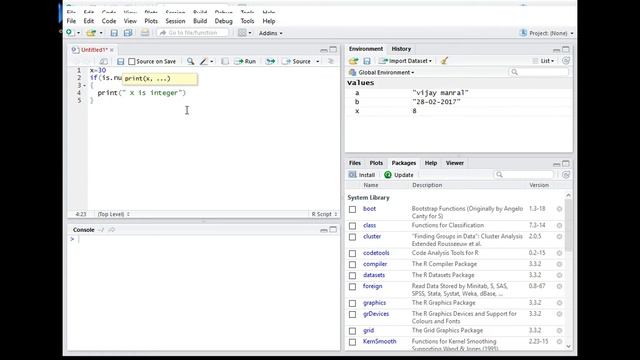Open Find/Replace magnifier in editor

[190, 61]
